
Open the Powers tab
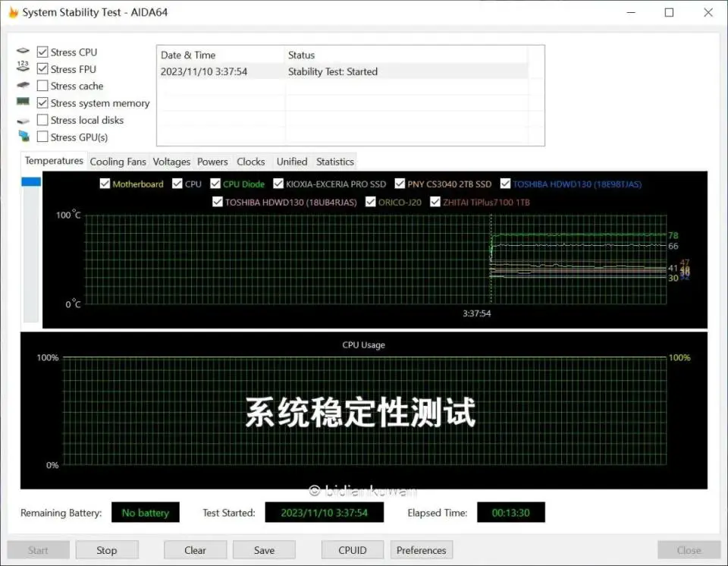(212, 162)
